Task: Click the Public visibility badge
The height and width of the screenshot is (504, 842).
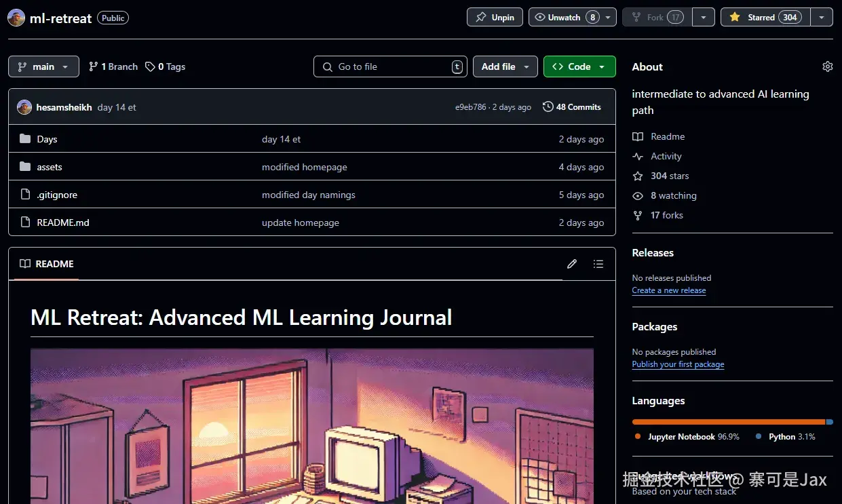Action: [113, 18]
